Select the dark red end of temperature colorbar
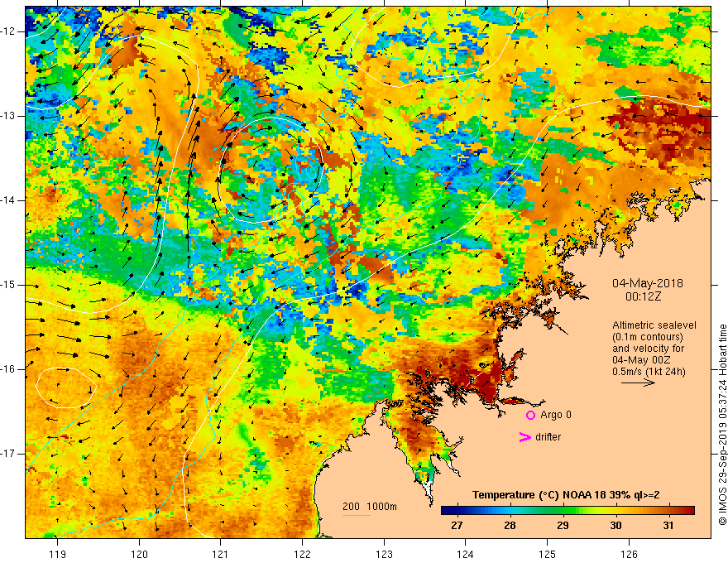 [688, 511]
